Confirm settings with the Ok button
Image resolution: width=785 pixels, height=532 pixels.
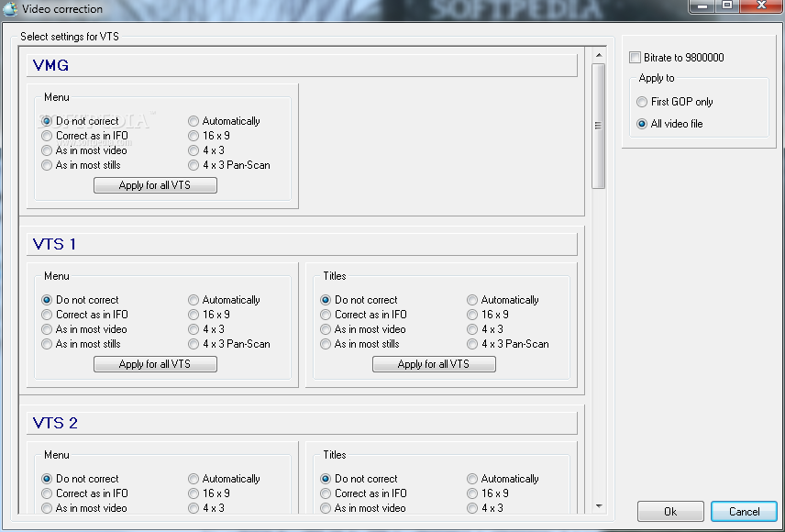pos(670,512)
